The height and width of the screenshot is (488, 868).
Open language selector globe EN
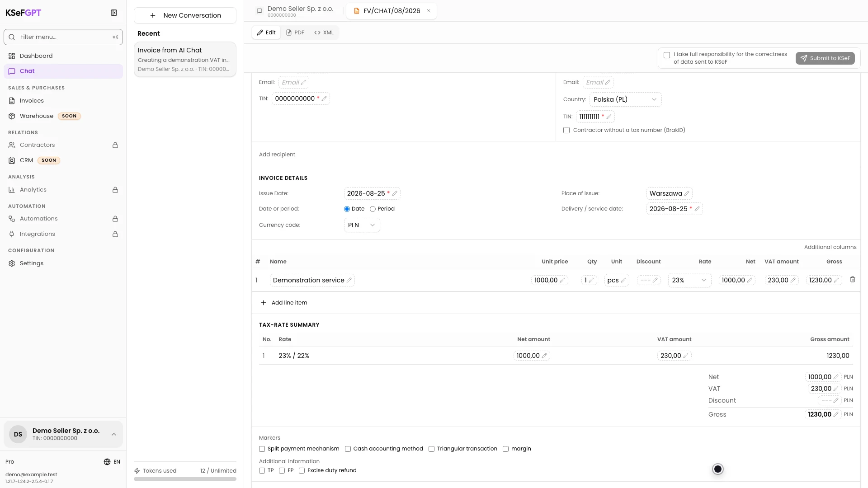[112, 462]
